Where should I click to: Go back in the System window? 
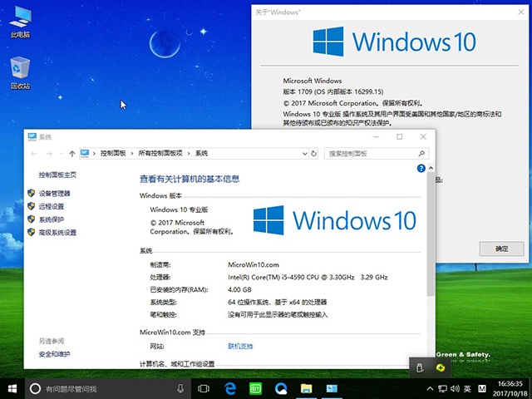tap(34, 154)
